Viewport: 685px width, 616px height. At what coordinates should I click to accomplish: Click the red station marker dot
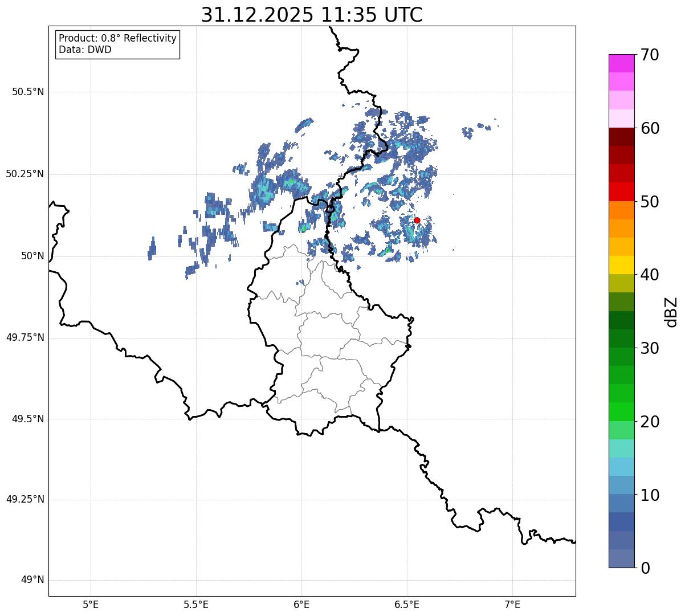417,220
